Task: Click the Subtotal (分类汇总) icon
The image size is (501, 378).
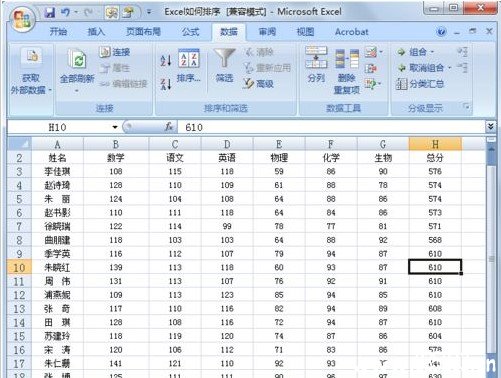Action: tap(401, 84)
